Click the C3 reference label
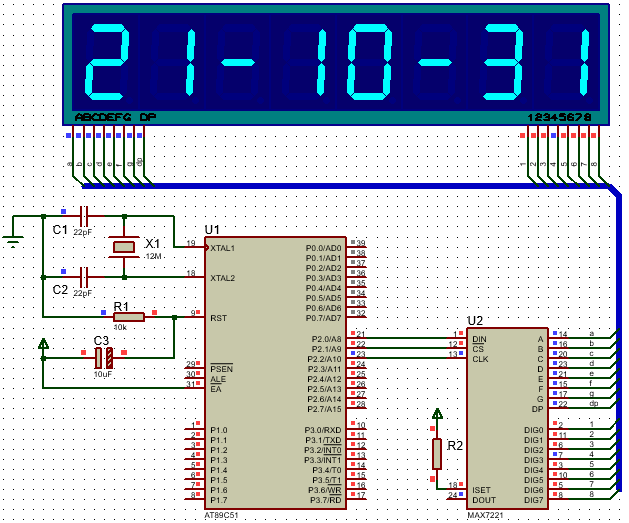This screenshot has height=523, width=629. click(x=101, y=341)
